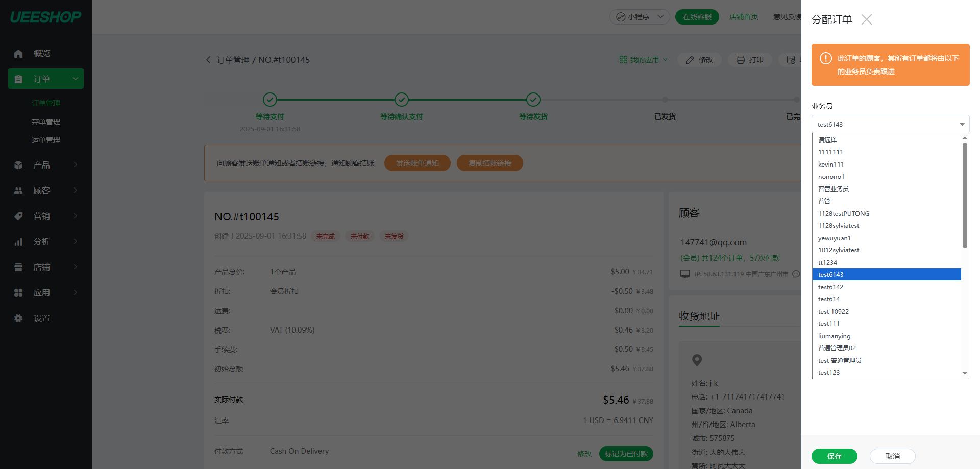Click the 分析 bar chart icon
The width and height of the screenshot is (980, 469).
(18, 242)
